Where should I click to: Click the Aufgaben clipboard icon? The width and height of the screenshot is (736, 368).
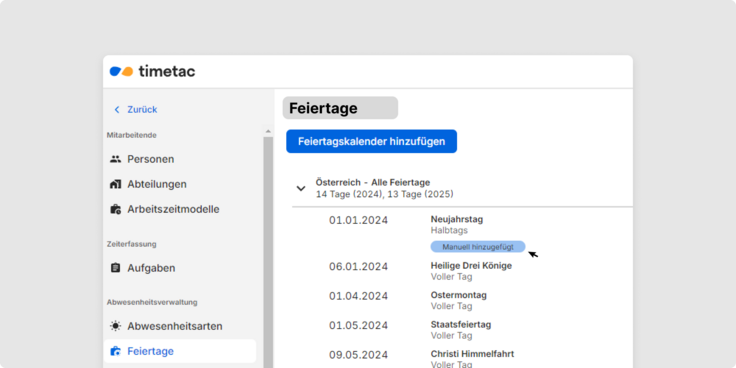point(115,268)
